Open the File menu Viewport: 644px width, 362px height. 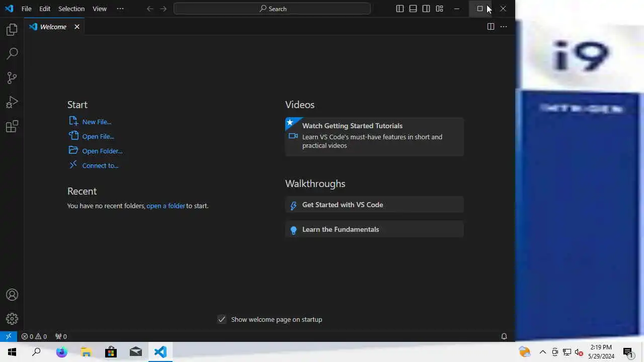coord(27,9)
